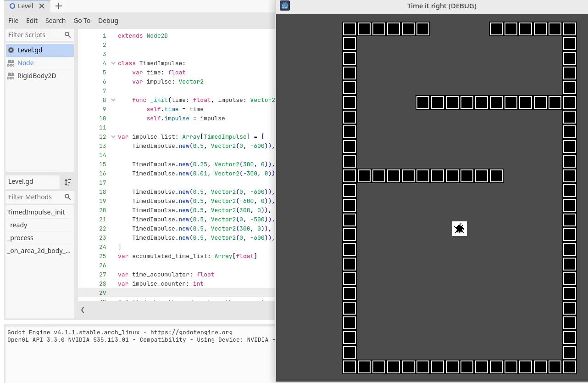Click the 'var time_accumulator: float' line
This screenshot has height=383, width=588.
point(166,275)
